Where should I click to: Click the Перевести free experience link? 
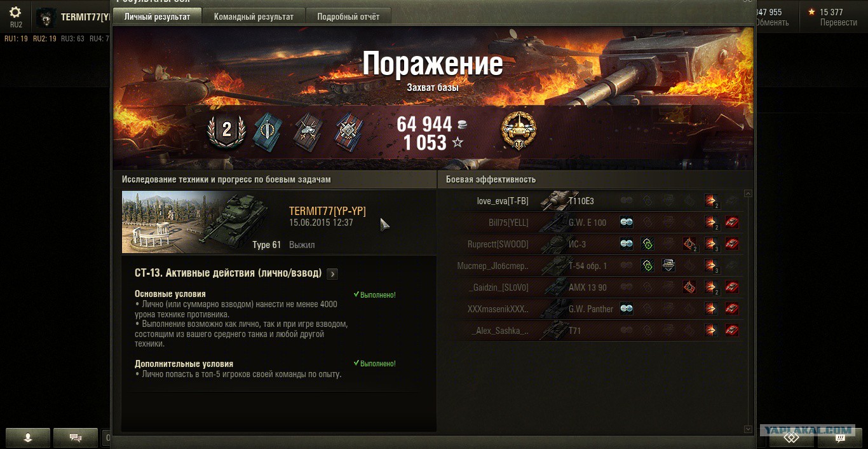tap(838, 22)
